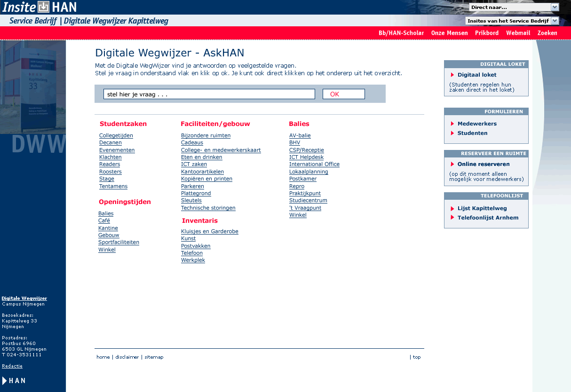Open the Praktijkpunt link
Screen dimensions: 571x392
tap(305, 194)
